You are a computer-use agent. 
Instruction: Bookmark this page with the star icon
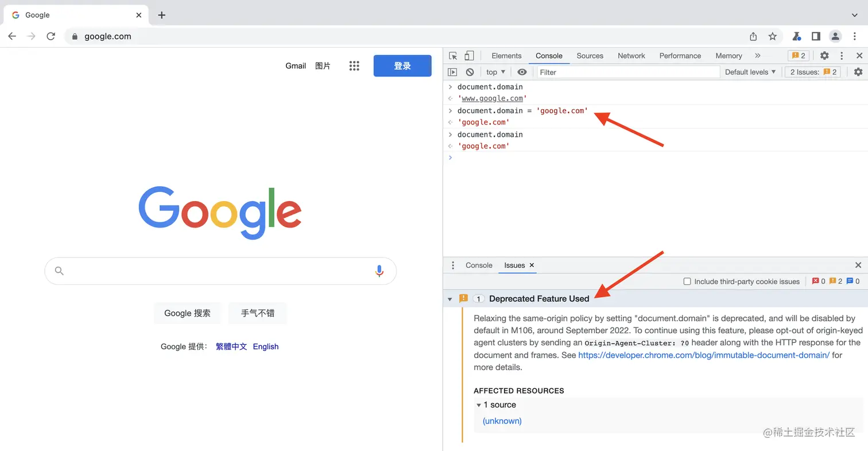(773, 36)
